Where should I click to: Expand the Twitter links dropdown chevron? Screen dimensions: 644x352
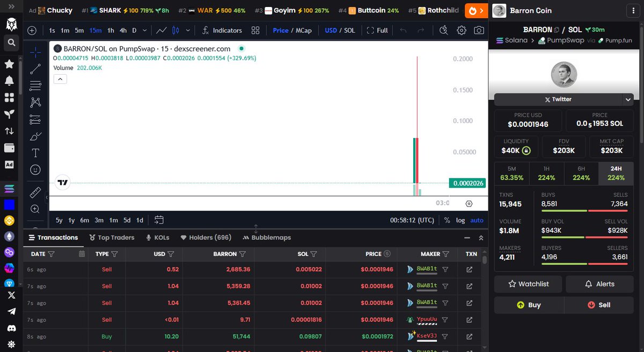point(628,99)
